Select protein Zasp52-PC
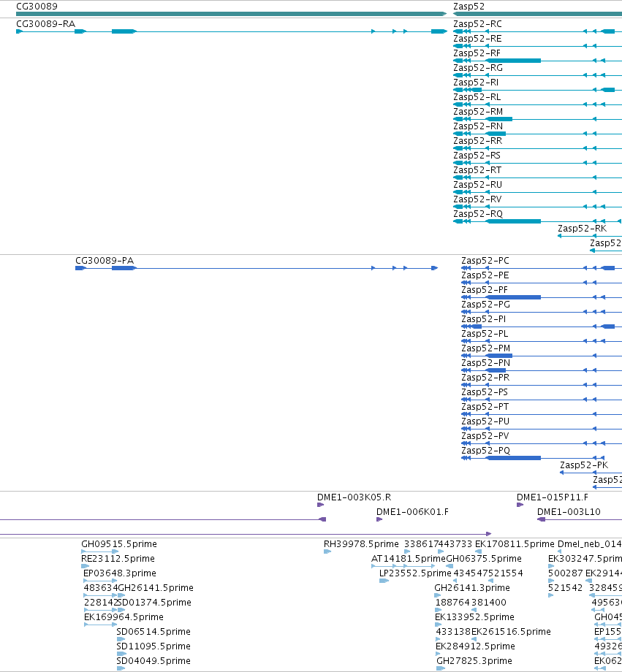The height and width of the screenshot is (672, 622). click(485, 261)
